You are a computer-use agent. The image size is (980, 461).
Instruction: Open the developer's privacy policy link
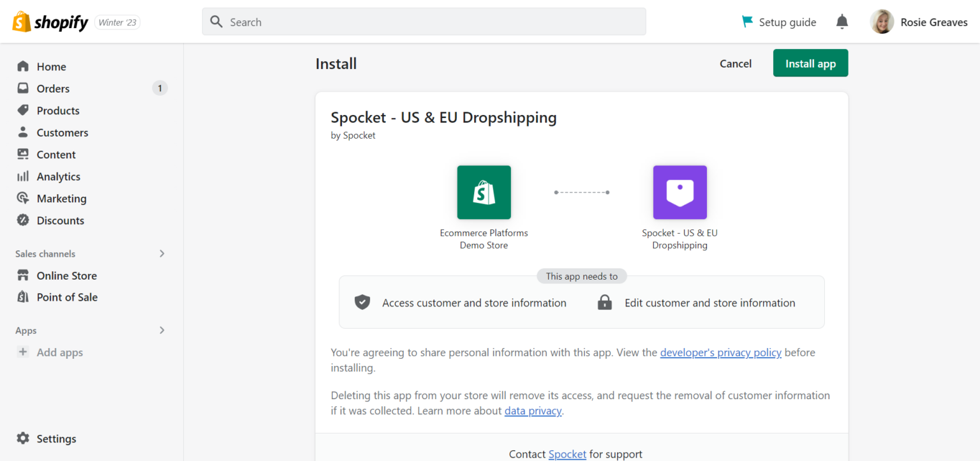720,352
